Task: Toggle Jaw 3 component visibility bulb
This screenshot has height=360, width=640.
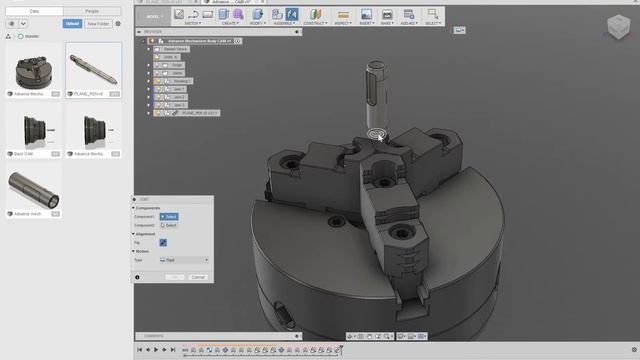Action: coord(158,105)
